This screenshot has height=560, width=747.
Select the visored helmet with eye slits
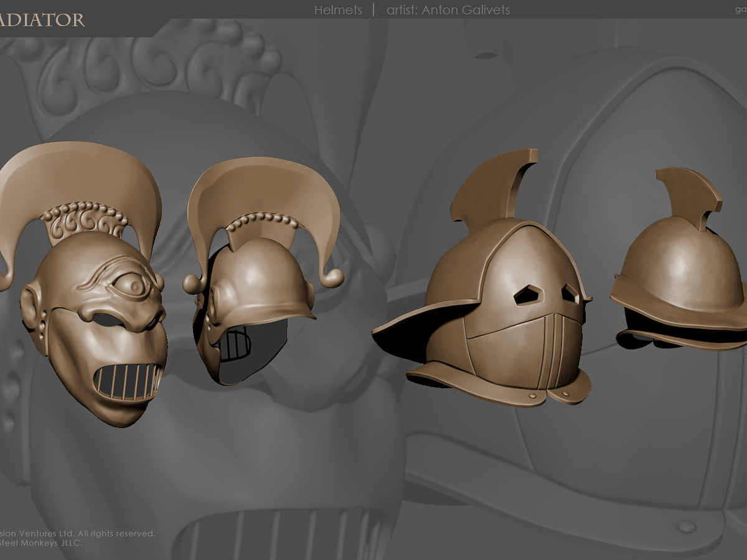point(483,279)
